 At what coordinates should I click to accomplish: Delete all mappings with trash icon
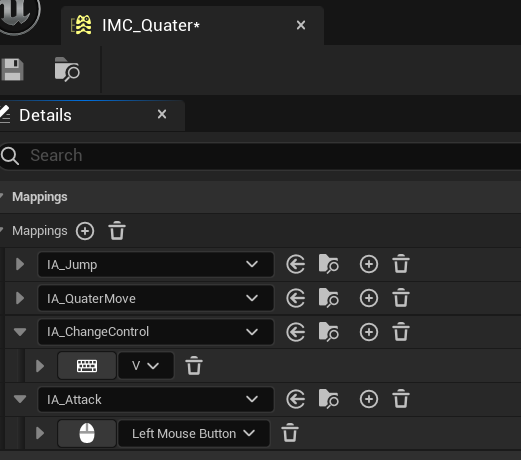117,231
